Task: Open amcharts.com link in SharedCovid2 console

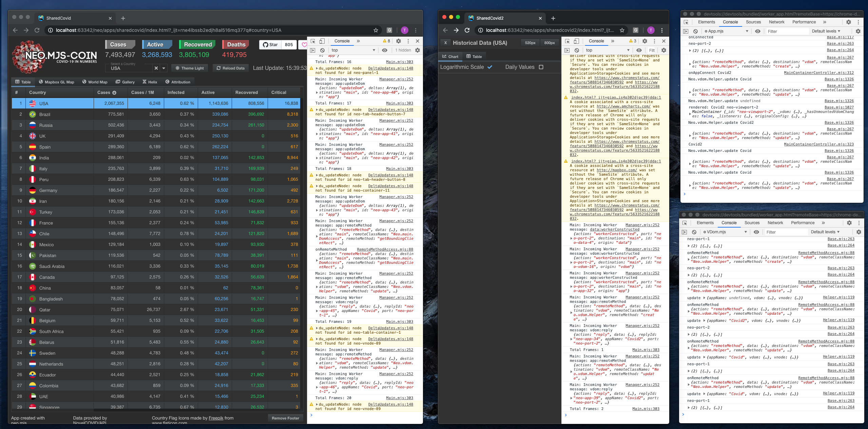Action: (623, 106)
